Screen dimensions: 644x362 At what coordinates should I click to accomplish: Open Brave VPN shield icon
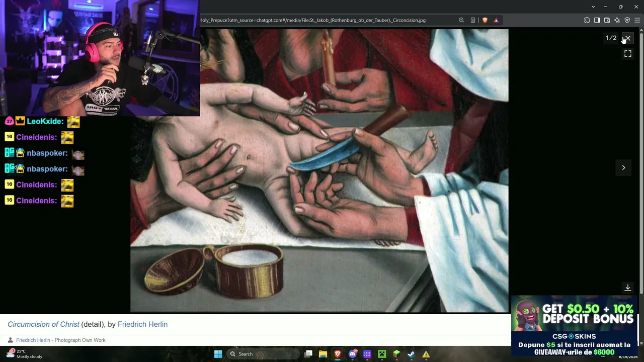(x=627, y=20)
